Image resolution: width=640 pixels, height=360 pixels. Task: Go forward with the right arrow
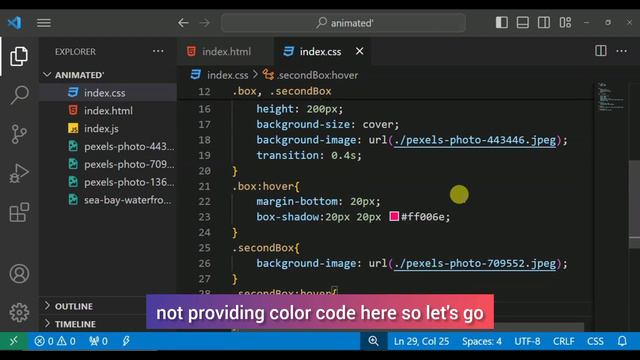pyautogui.click(x=204, y=23)
